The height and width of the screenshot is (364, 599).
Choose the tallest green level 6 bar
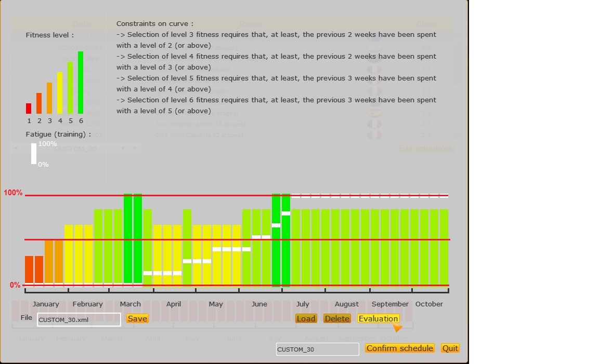coord(81,83)
